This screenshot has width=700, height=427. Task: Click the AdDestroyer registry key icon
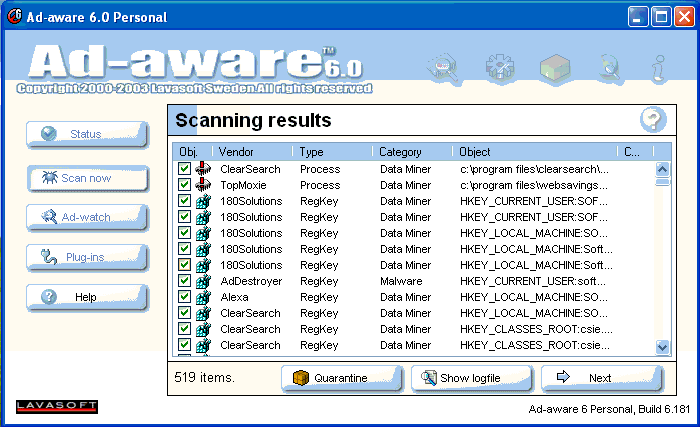click(x=203, y=281)
